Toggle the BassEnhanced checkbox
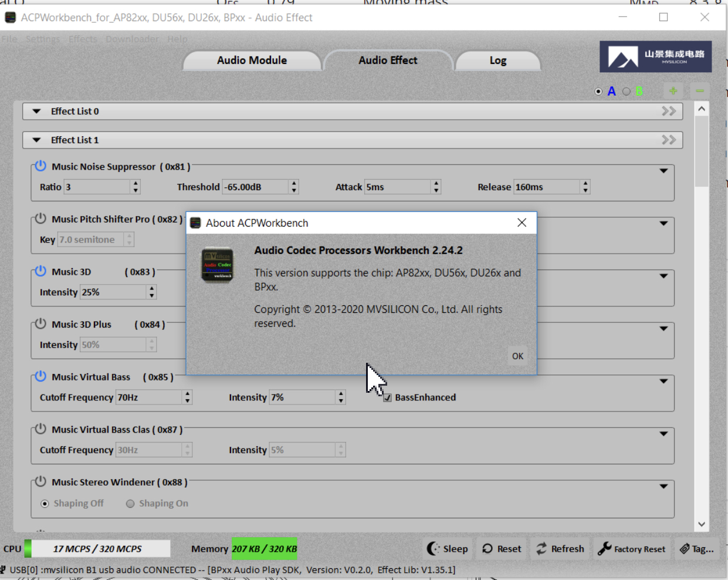Image resolution: width=728 pixels, height=580 pixels. click(387, 397)
